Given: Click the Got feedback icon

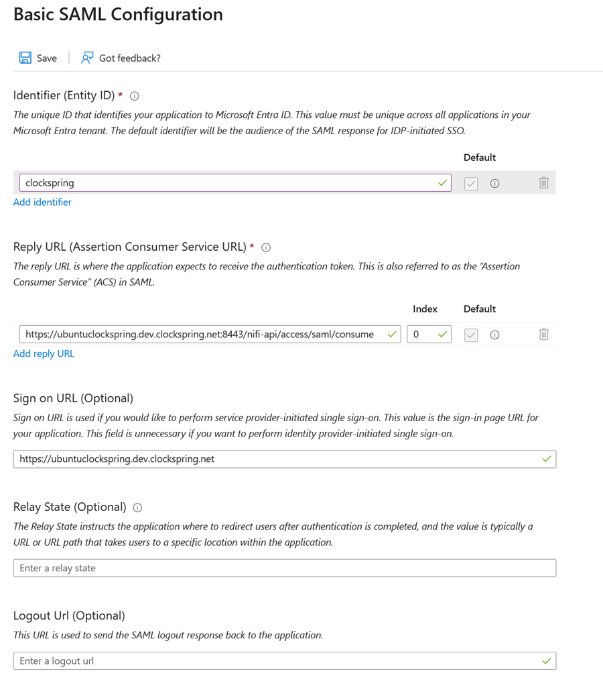Looking at the screenshot, I should (87, 58).
